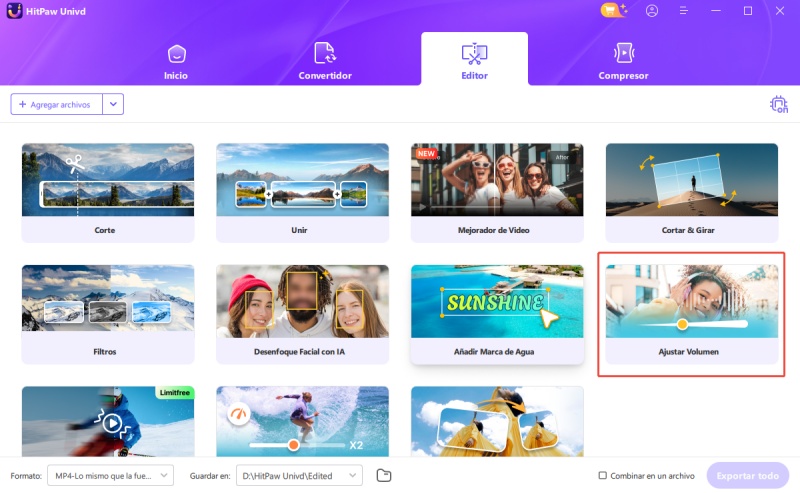Image resolution: width=800 pixels, height=493 pixels.
Task: Switch to the Compresor tab
Action: click(x=623, y=62)
